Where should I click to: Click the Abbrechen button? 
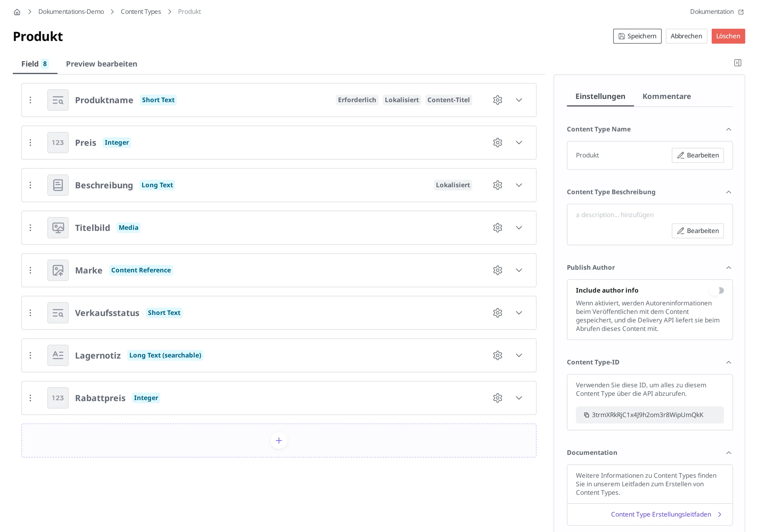pyautogui.click(x=686, y=36)
